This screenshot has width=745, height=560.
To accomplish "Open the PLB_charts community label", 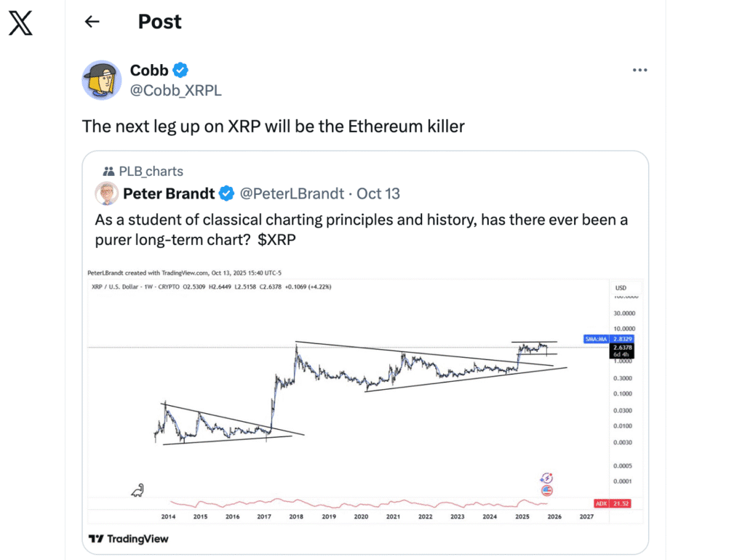I will coord(153,172).
